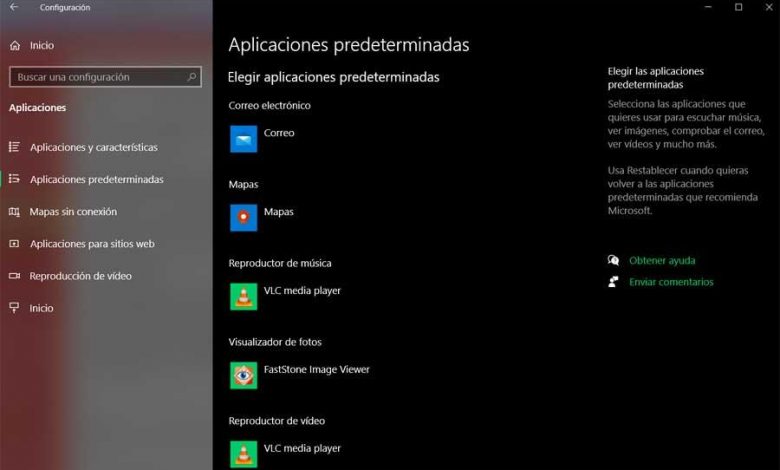
Task: Change photo viewer labeled FastStone Image Viewer
Action: (317, 370)
